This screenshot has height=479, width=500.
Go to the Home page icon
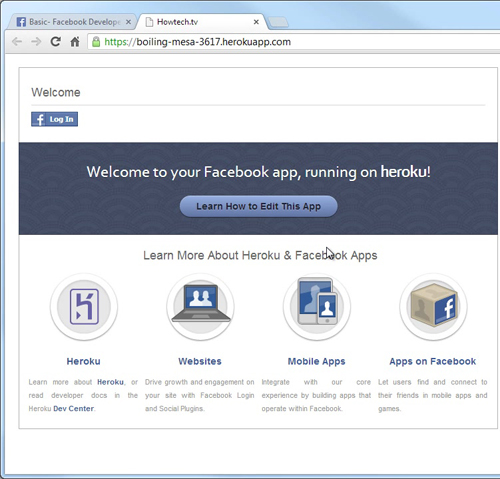coord(75,42)
